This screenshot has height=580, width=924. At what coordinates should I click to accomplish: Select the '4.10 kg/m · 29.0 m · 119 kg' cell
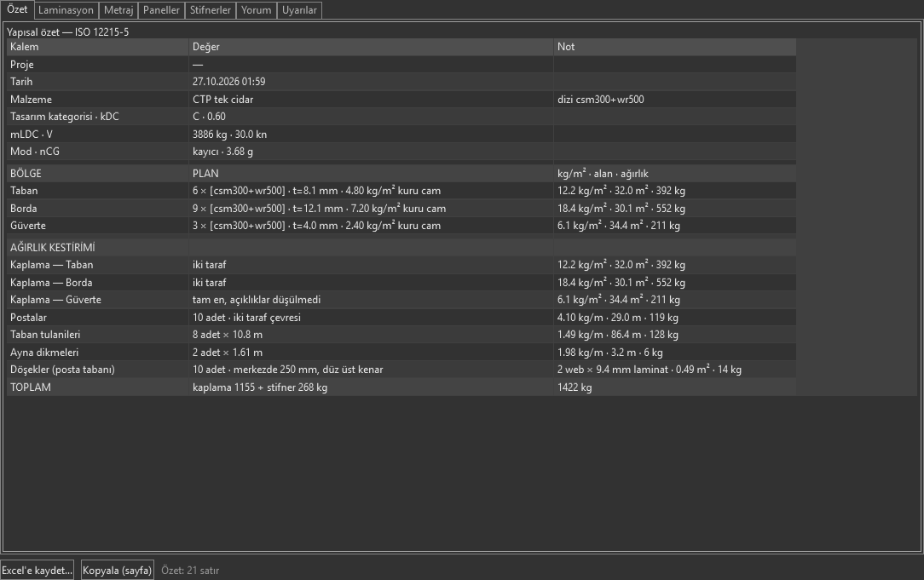[x=675, y=318]
